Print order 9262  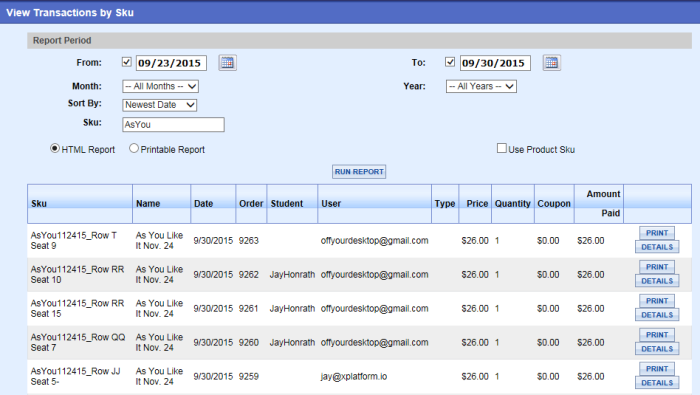pos(657,267)
